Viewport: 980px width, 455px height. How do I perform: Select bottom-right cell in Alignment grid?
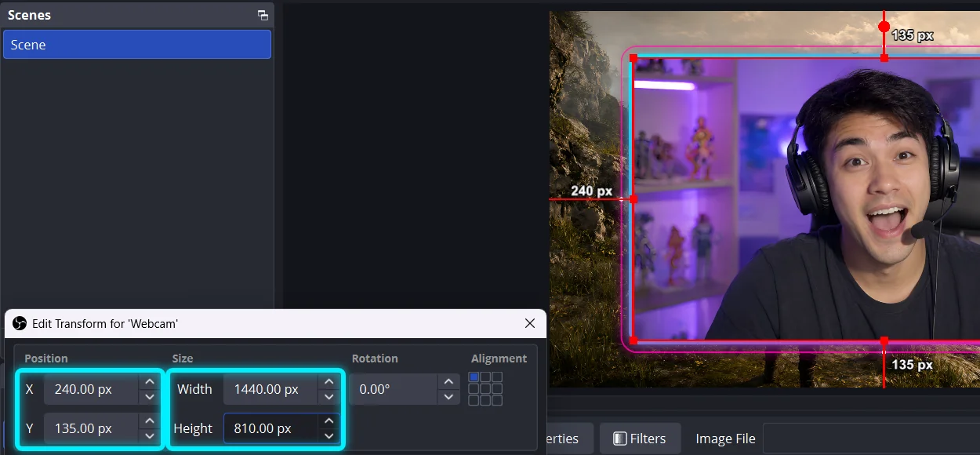(497, 401)
